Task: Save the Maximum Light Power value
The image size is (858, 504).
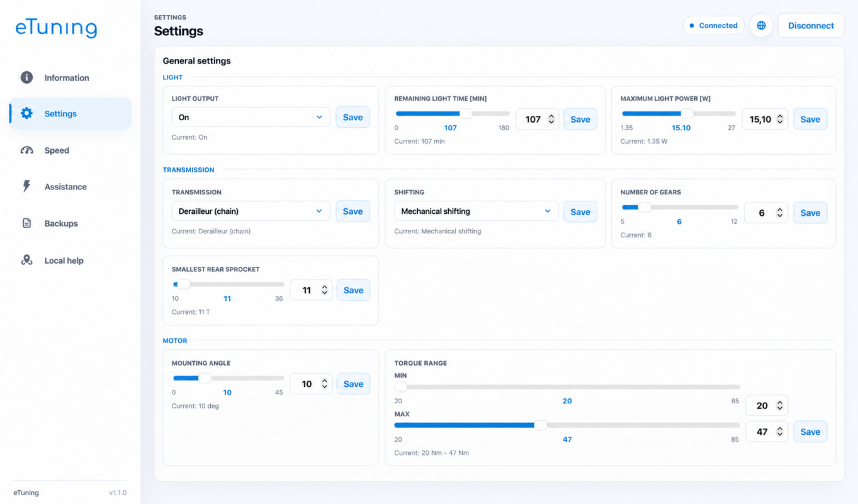Action: pyautogui.click(x=810, y=119)
